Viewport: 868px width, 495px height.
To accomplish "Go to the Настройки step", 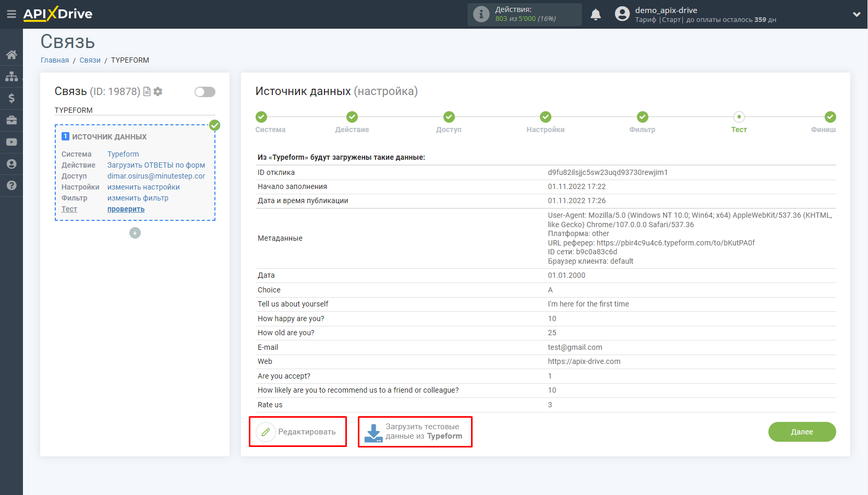I will coord(546,123).
